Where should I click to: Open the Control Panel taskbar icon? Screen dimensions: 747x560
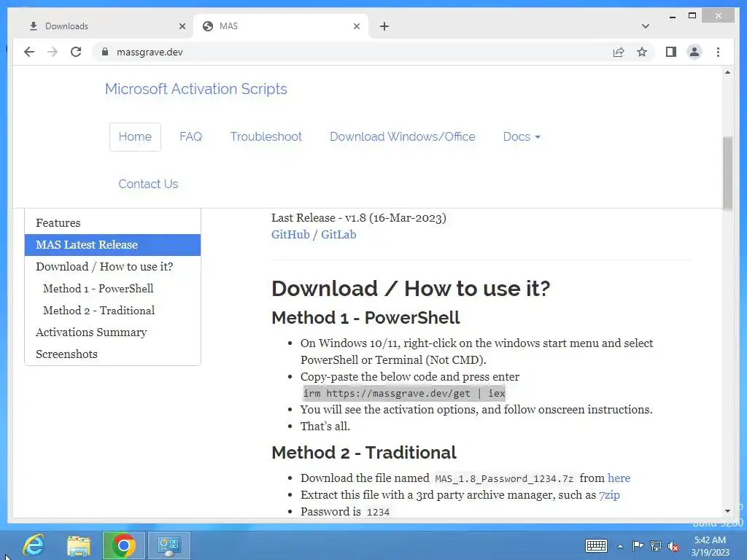click(169, 545)
